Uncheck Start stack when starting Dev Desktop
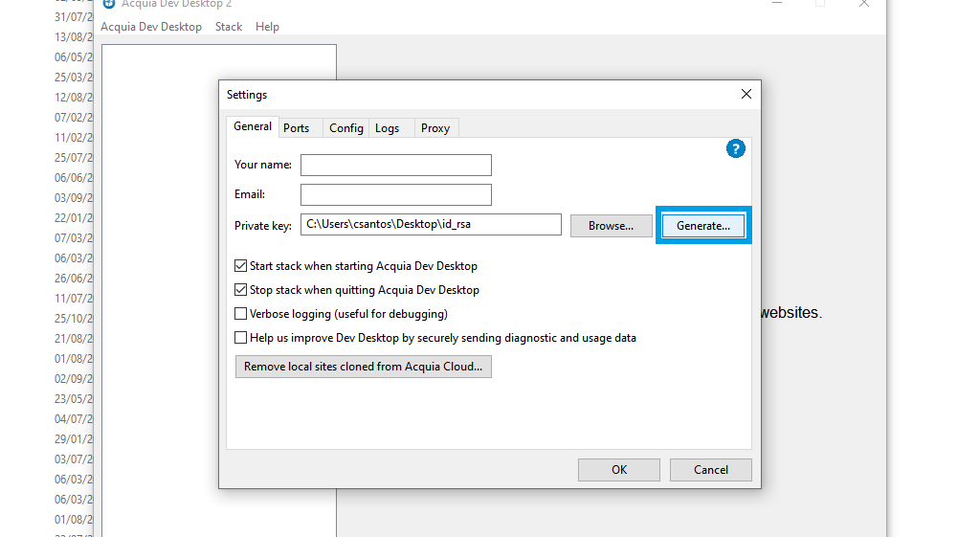Screen dimensions: 980x537 click(x=241, y=266)
